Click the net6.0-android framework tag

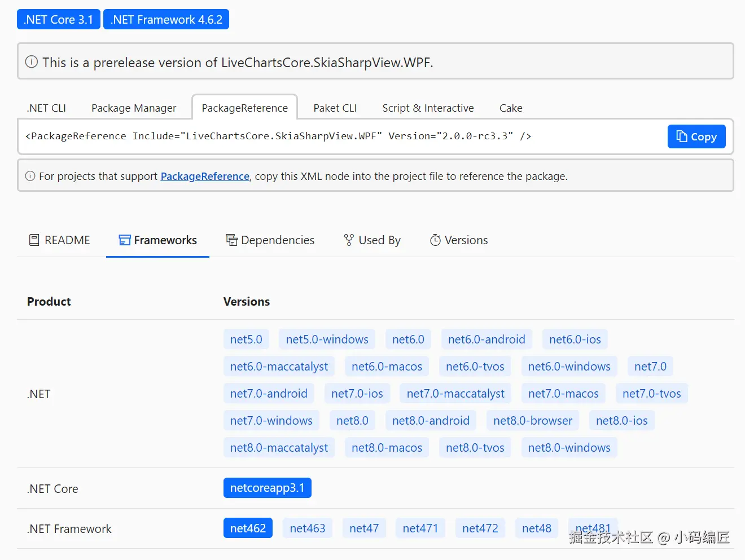pyautogui.click(x=487, y=339)
